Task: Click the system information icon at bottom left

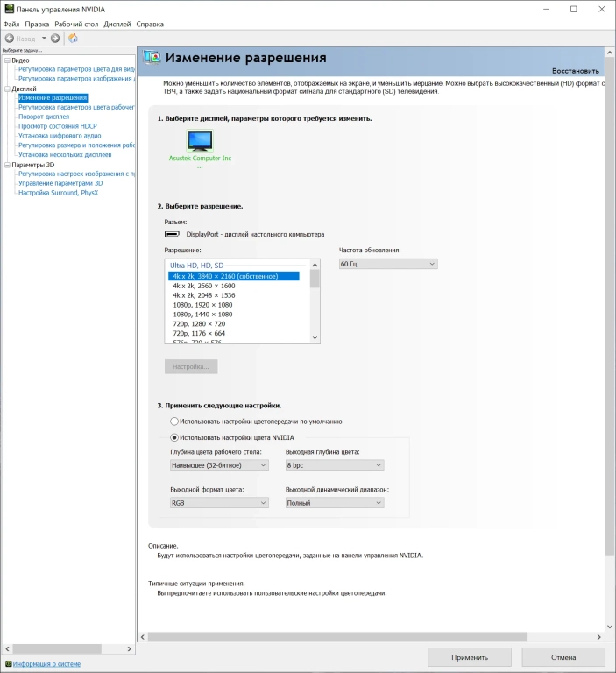Action: 8,664
